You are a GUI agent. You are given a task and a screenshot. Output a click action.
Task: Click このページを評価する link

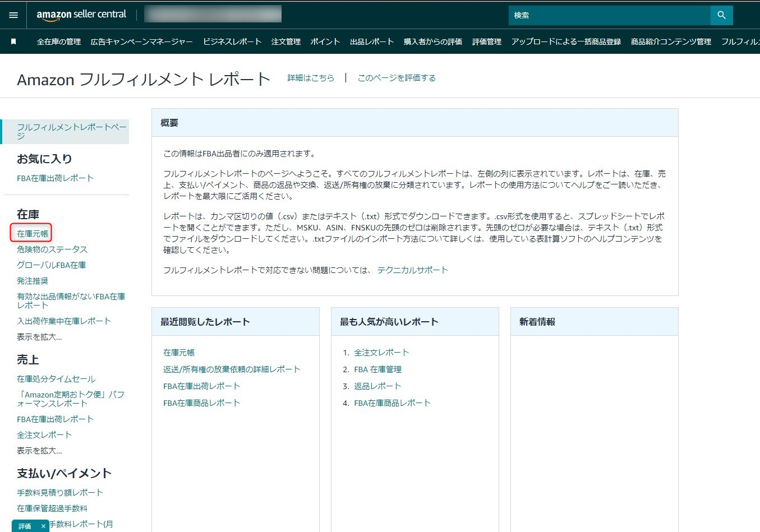click(397, 78)
